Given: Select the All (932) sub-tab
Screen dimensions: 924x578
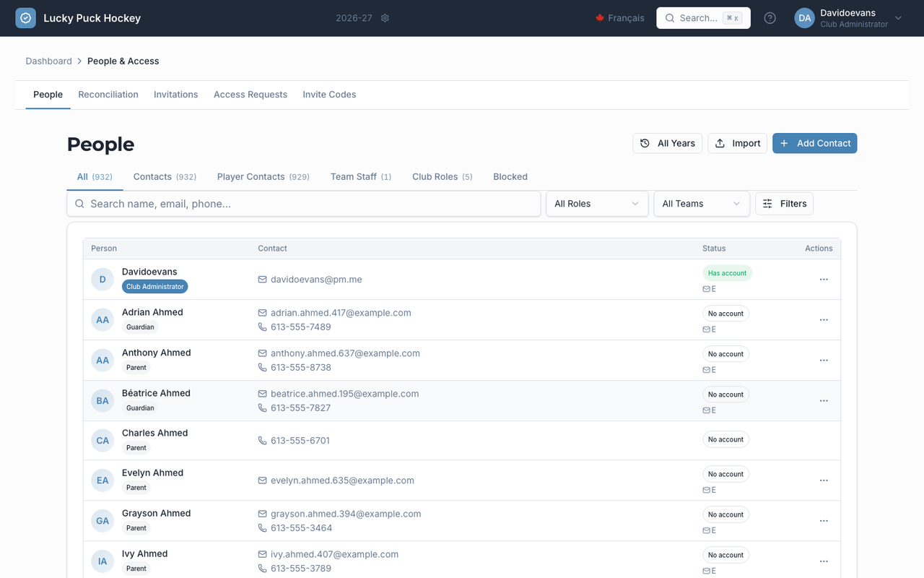Looking at the screenshot, I should coord(95,176).
